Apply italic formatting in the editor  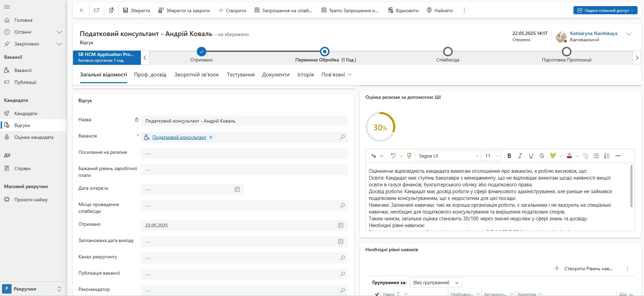(x=520, y=156)
